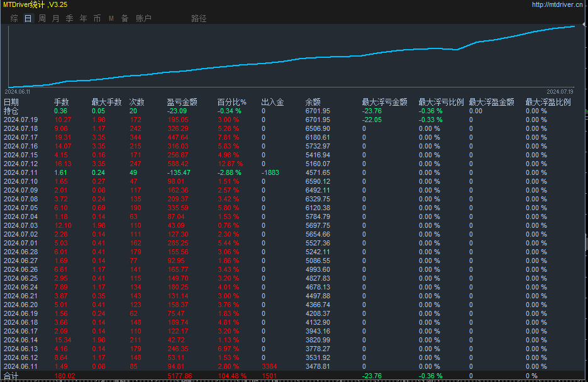Click the 最大浮盈金额 column header
The image size is (588, 382).
(492, 102)
